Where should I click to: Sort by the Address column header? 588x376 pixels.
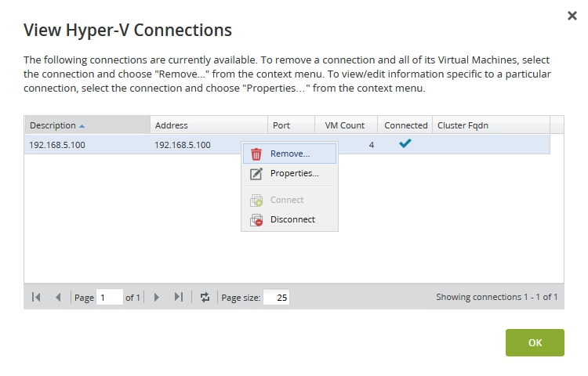[209, 125]
